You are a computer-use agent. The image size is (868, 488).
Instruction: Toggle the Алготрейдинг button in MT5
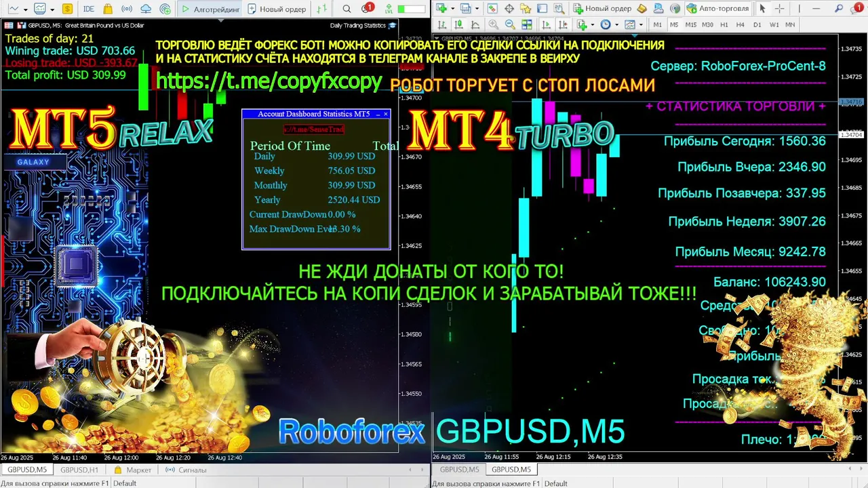[210, 9]
